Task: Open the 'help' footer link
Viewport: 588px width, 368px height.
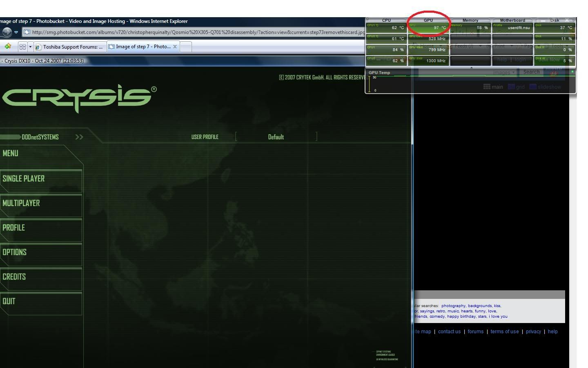Action: pos(552,332)
